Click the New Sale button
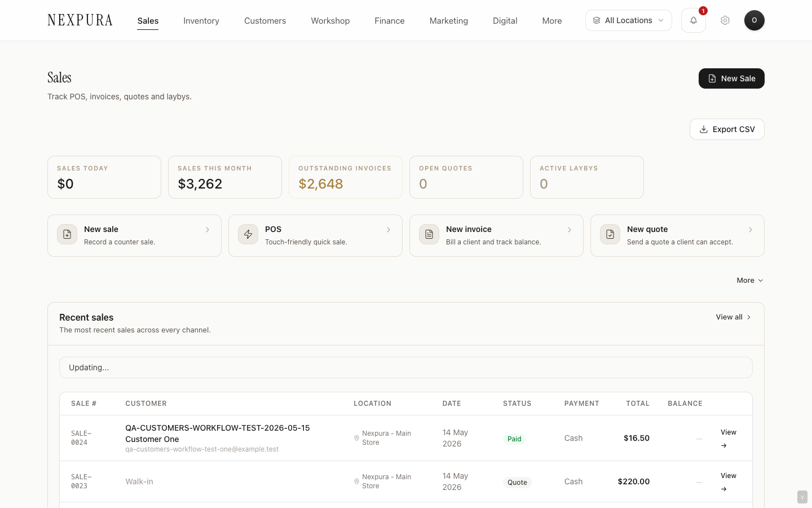This screenshot has height=508, width=812. pos(731,78)
